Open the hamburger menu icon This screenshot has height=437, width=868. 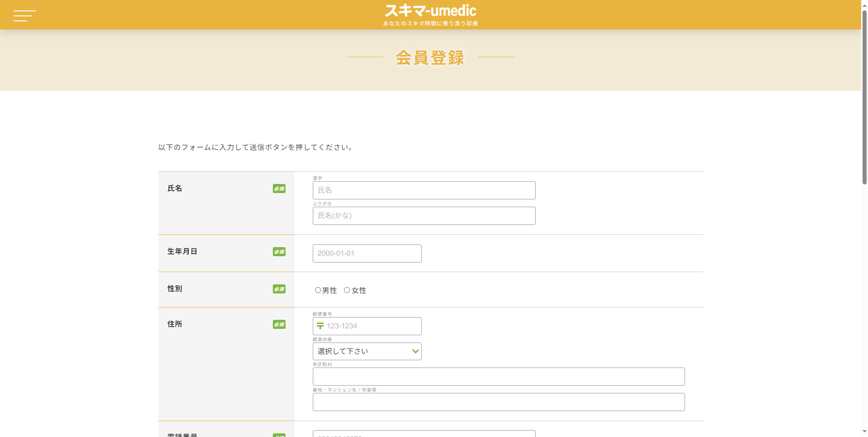click(25, 16)
